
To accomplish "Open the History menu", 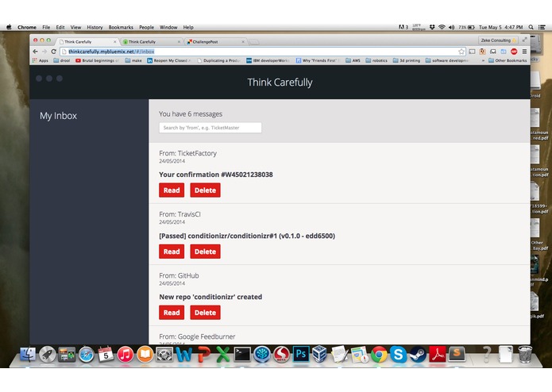I will click(x=95, y=27).
